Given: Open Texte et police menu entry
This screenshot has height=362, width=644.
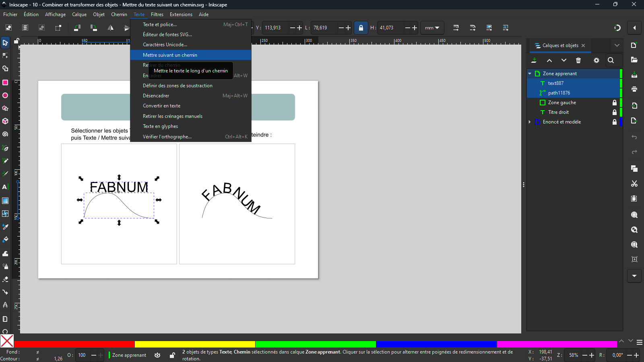Looking at the screenshot, I should (191, 25).
